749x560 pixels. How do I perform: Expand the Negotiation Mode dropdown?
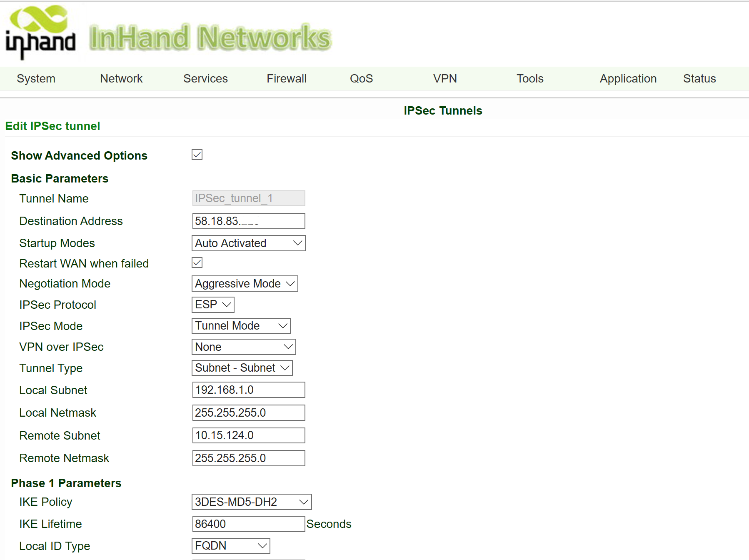click(245, 284)
